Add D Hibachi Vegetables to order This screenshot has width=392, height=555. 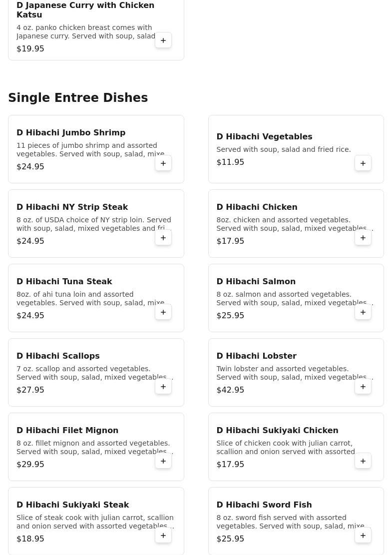(x=363, y=163)
